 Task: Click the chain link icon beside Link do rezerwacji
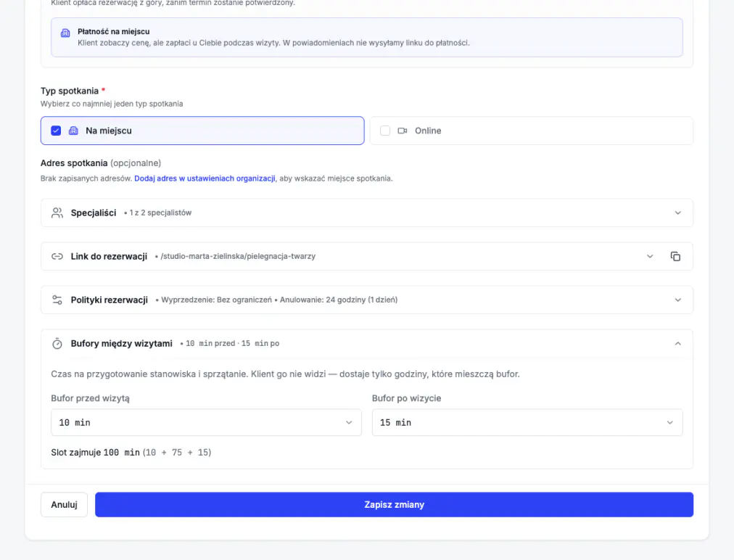(57, 256)
